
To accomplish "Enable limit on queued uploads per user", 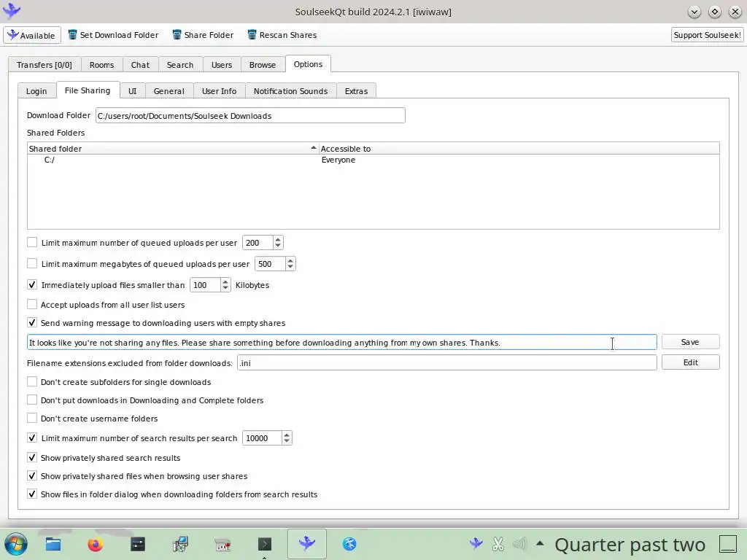I will point(32,242).
